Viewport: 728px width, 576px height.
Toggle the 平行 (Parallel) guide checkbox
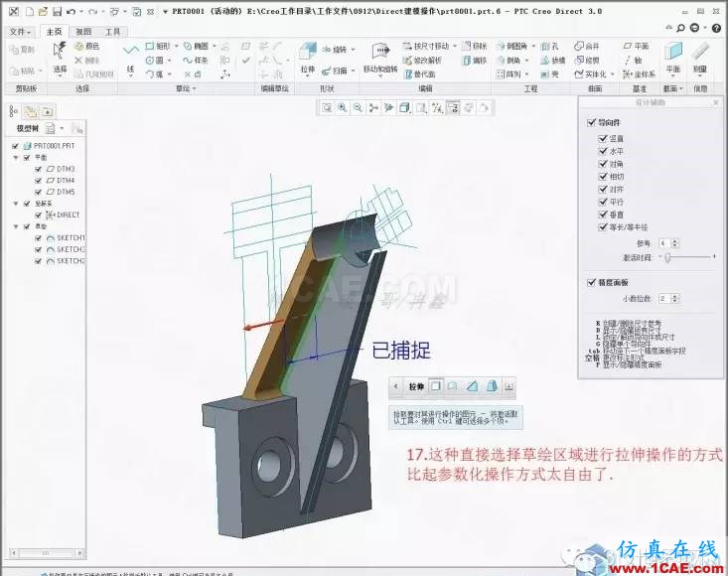click(603, 202)
